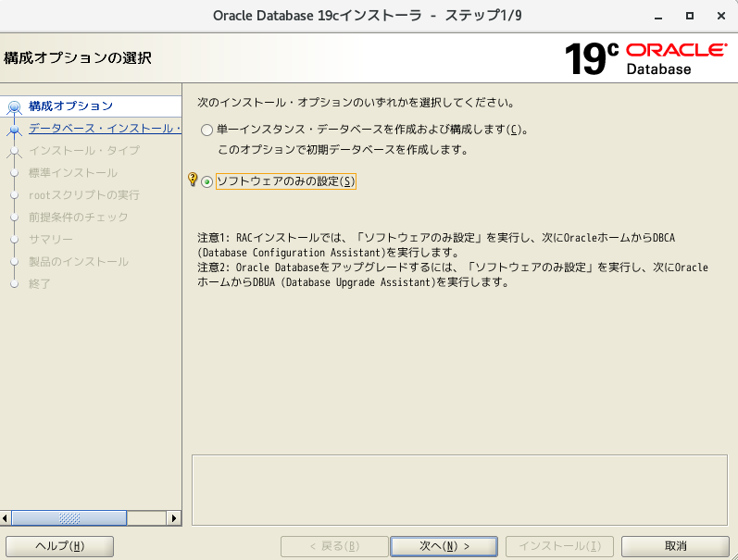Click the ヘルプ(H) button
This screenshot has width=738, height=560.
60,546
